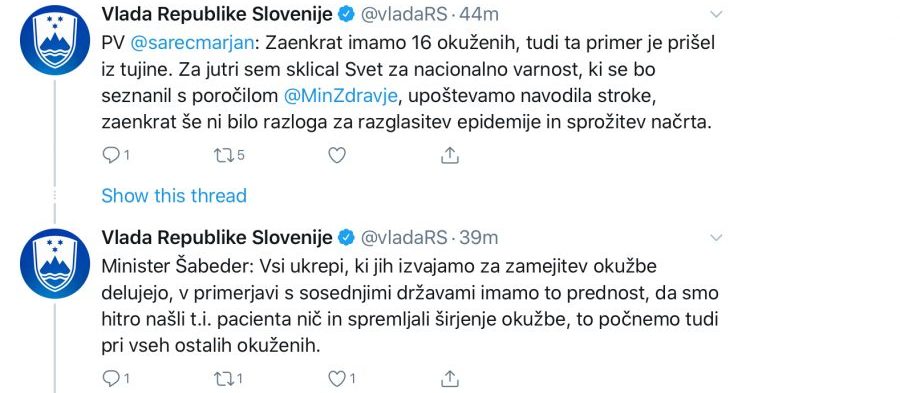Open second tweet's Vlada Republike Slovenije name
900x393 pixels.
(217, 238)
